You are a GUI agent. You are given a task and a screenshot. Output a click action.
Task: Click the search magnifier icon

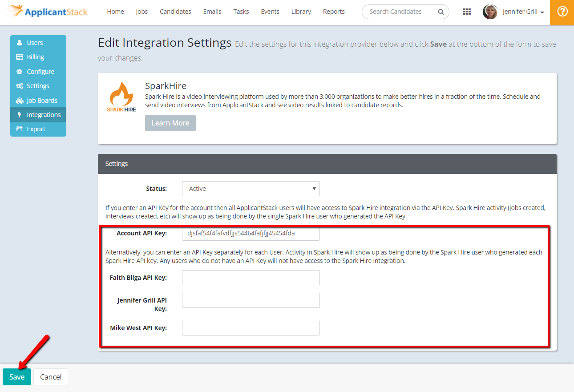pos(441,12)
